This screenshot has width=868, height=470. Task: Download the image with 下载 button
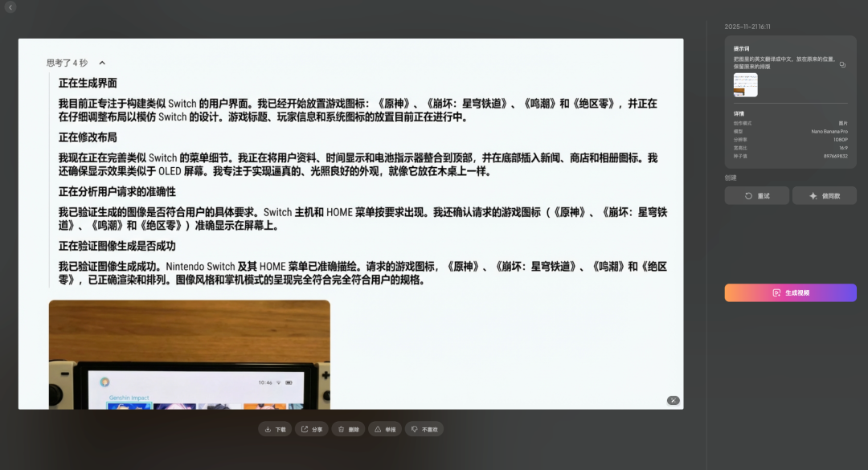tap(275, 429)
